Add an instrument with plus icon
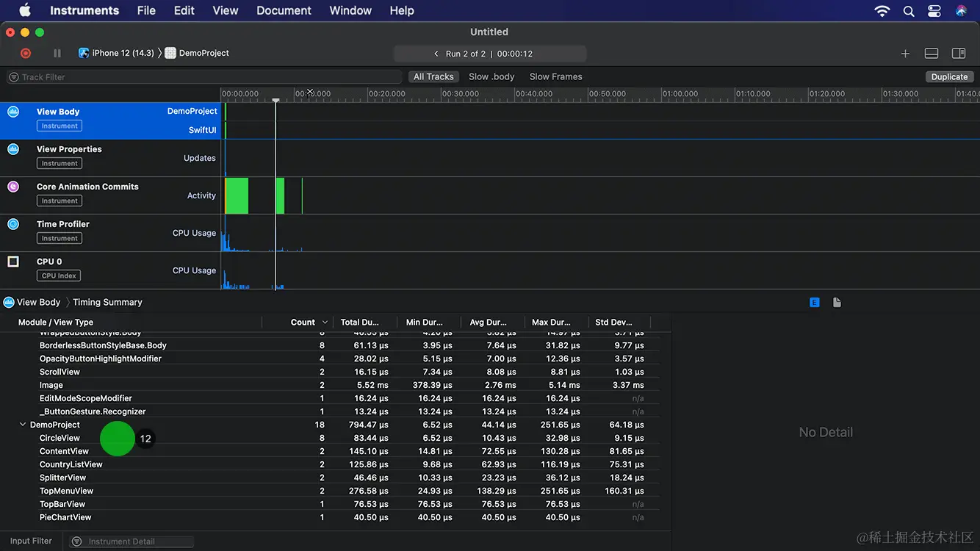This screenshot has width=980, height=551. [x=905, y=54]
